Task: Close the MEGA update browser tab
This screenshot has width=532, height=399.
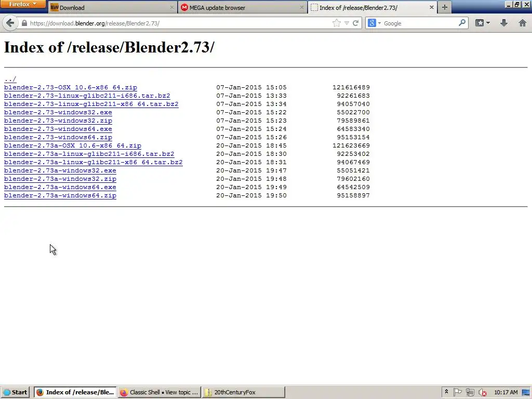Action: click(x=302, y=7)
